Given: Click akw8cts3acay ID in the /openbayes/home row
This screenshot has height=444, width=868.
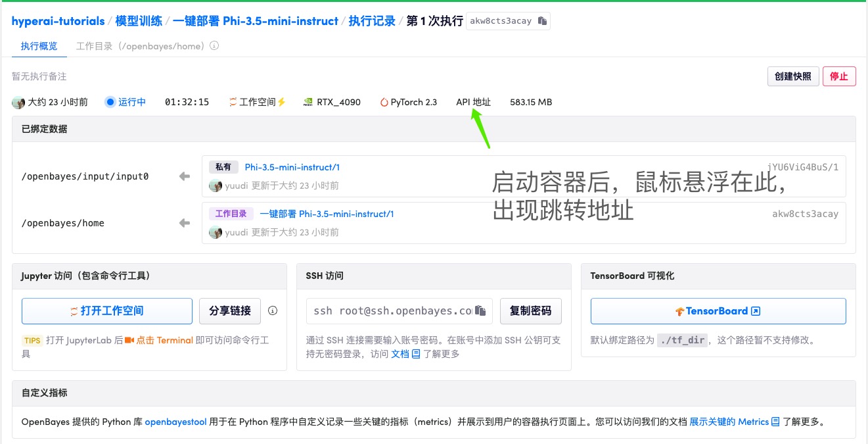Looking at the screenshot, I should [806, 214].
